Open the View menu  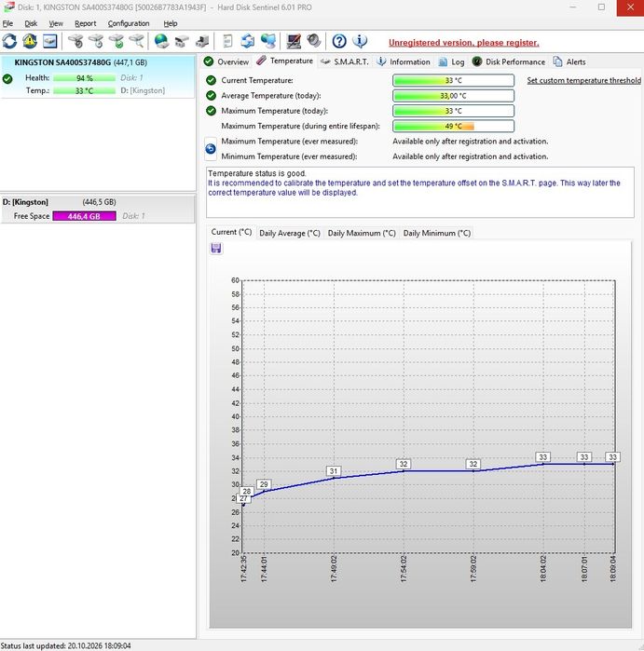pos(56,23)
